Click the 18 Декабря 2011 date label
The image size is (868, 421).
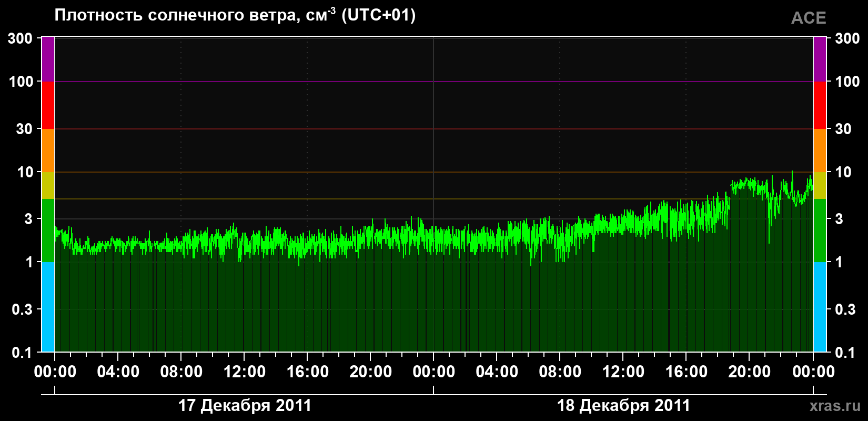pos(623,406)
